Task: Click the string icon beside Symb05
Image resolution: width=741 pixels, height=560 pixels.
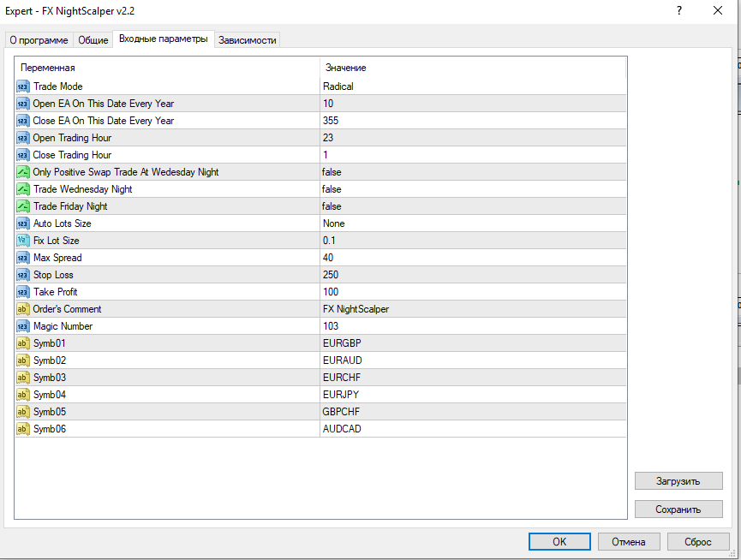Action: (x=22, y=412)
